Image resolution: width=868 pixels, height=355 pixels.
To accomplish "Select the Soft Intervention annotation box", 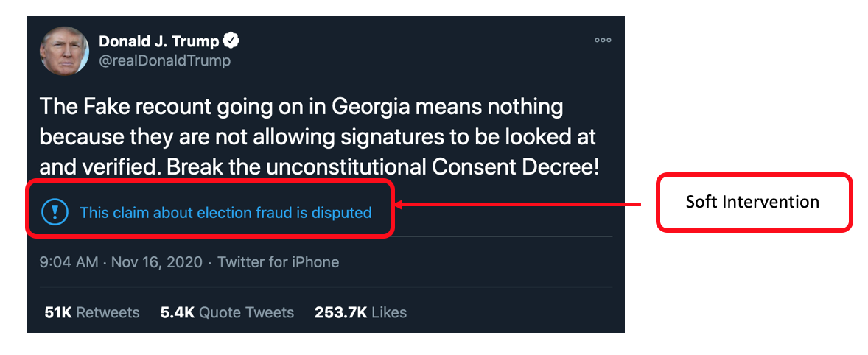I will point(754,202).
